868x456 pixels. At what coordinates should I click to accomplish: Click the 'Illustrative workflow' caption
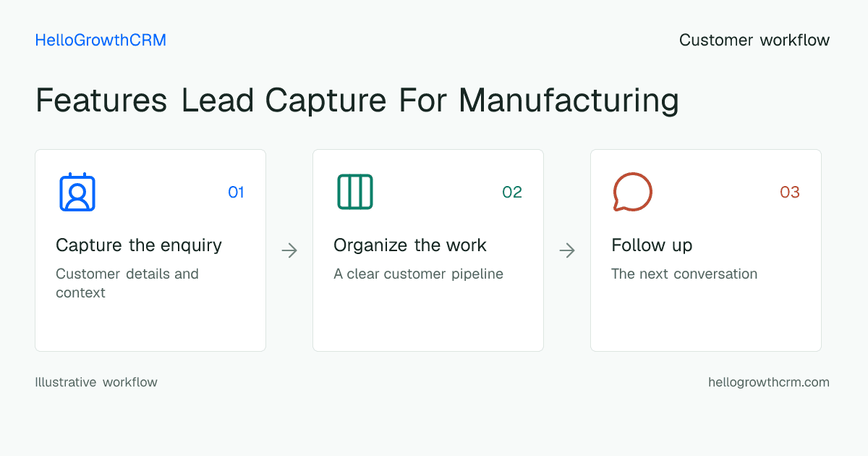point(96,382)
